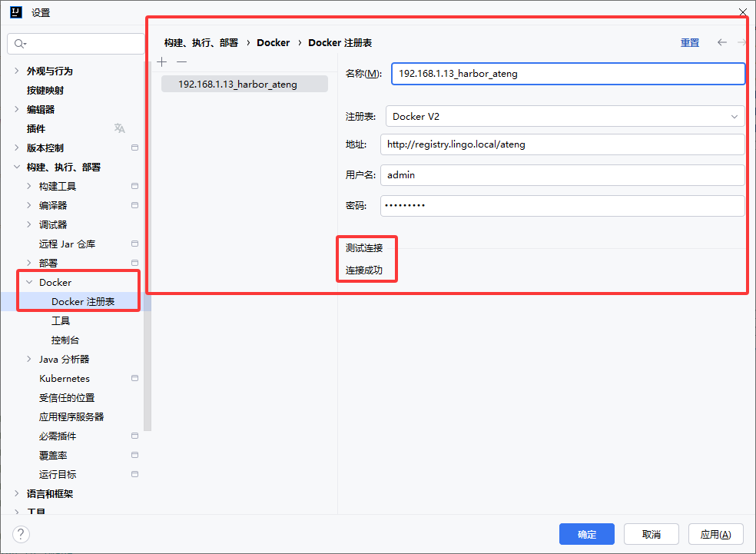Screen dimensions: 756x554
Task: Click the 地址 input field
Action: [562, 144]
